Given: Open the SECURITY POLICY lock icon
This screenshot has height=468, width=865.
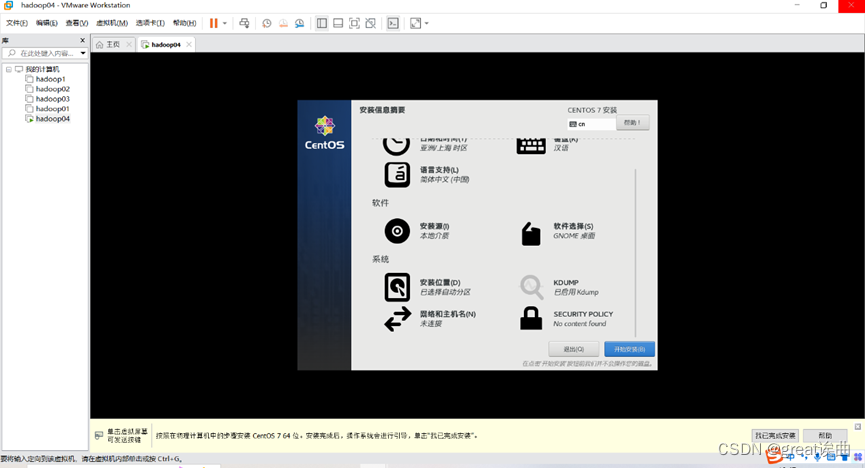Looking at the screenshot, I should tap(531, 318).
